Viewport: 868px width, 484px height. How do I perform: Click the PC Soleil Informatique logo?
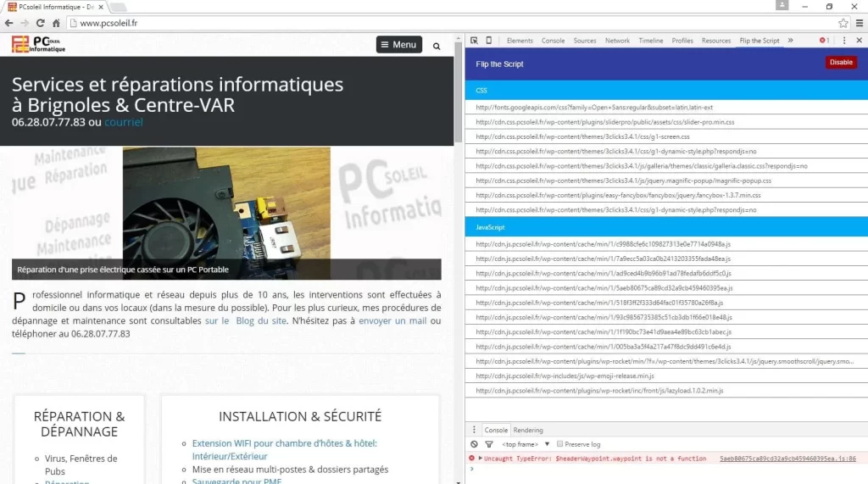click(38, 44)
